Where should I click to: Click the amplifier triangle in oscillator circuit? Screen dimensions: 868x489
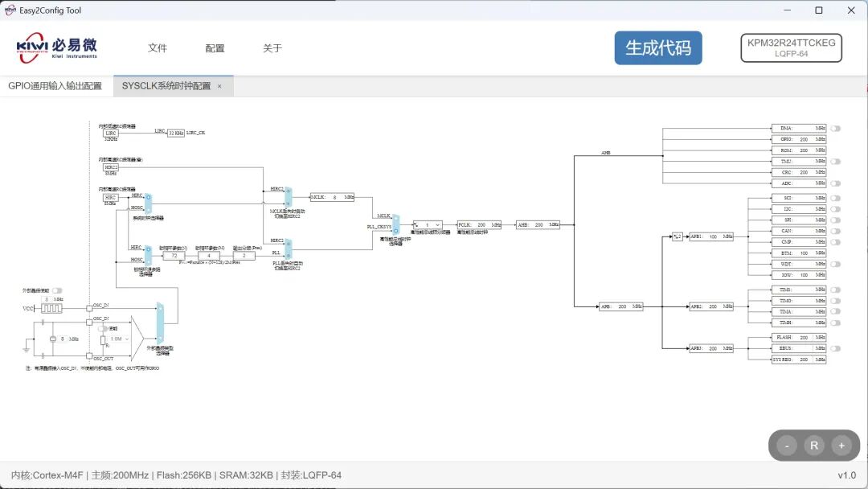(x=137, y=337)
